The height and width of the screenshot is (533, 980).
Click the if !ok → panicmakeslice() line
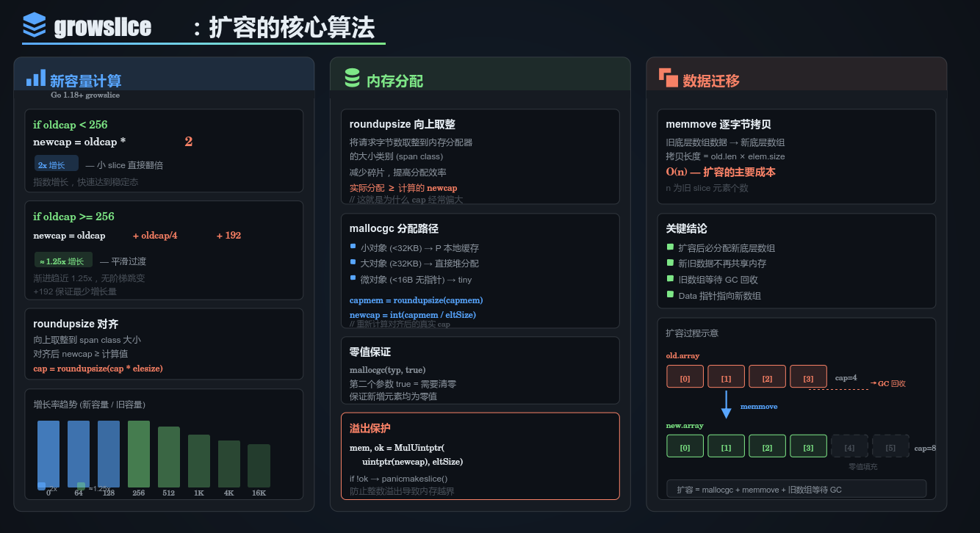[398, 479]
